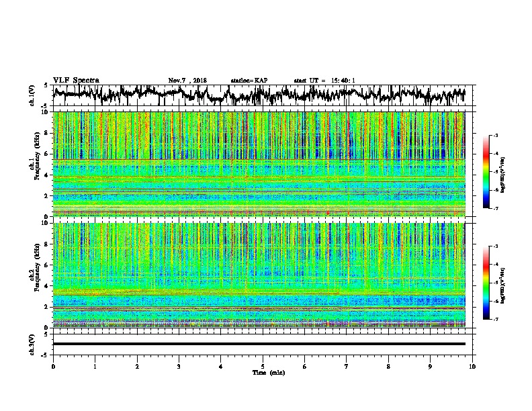Click the "-7" label on ch.2 color bar
The width and height of the screenshot is (532, 411).
pos(496,319)
